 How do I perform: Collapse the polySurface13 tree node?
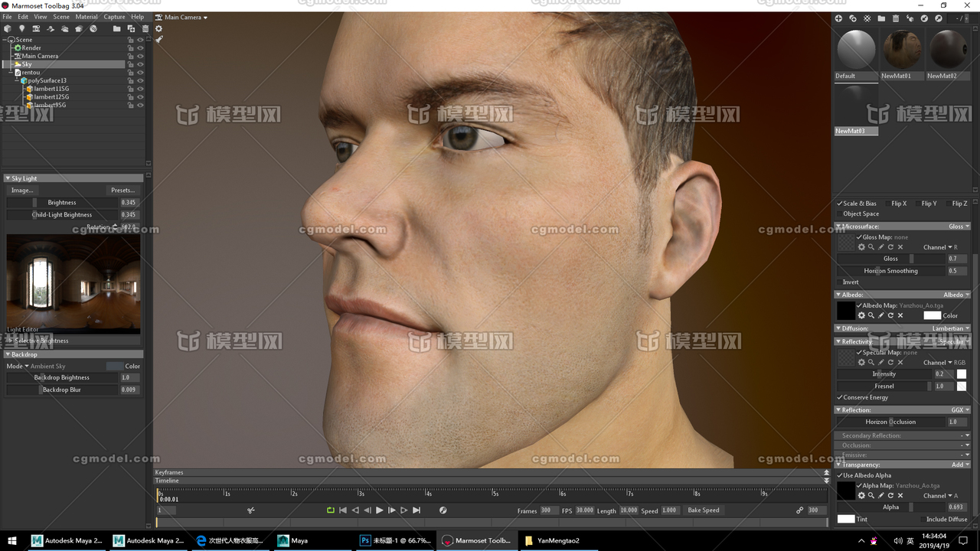tap(17, 80)
